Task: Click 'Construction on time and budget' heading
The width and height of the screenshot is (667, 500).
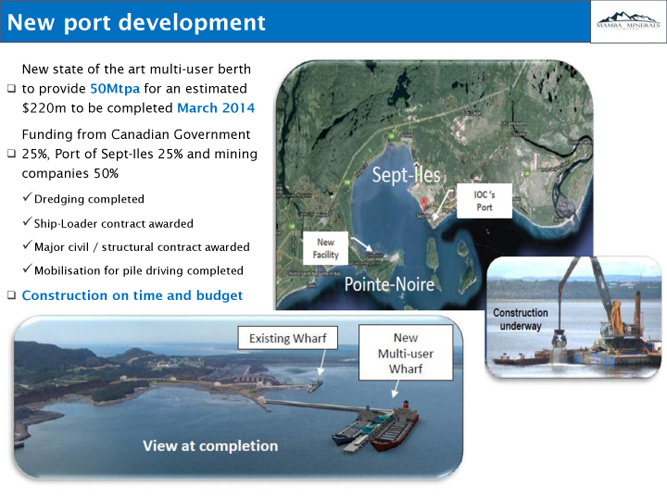Action: click(132, 295)
